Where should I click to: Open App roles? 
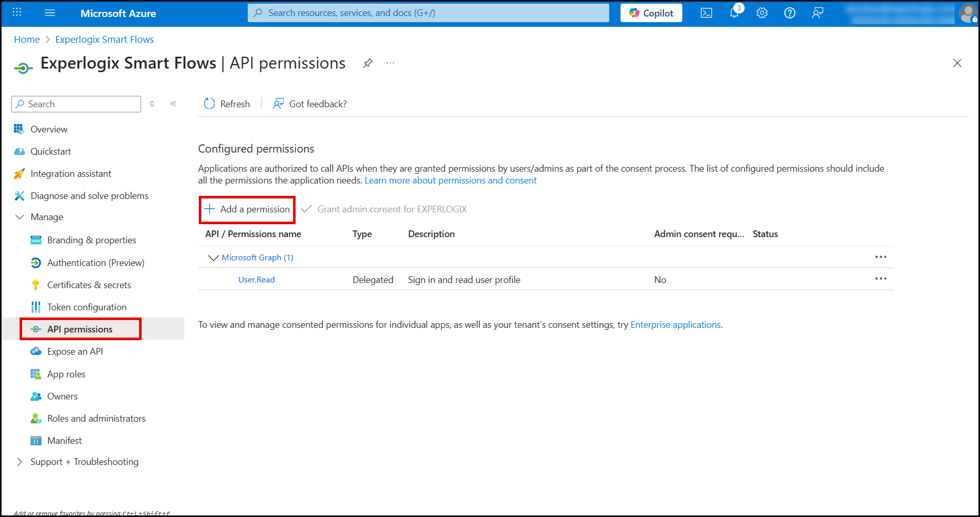point(66,374)
